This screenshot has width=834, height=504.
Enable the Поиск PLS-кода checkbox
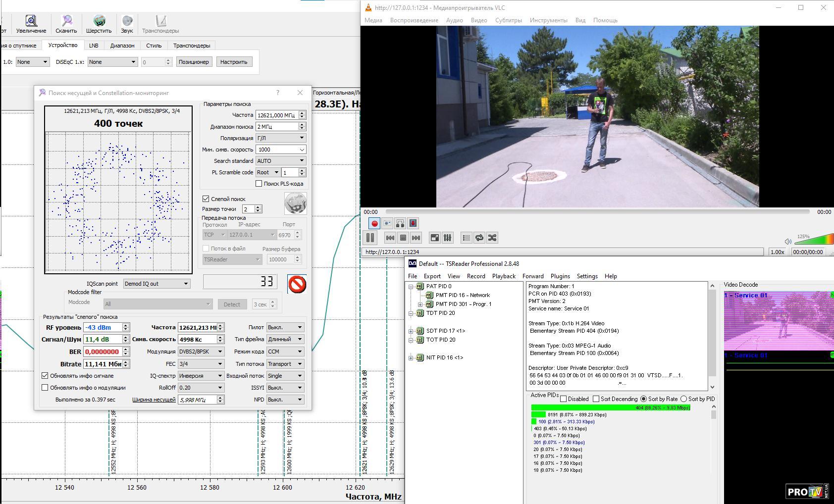coord(259,184)
